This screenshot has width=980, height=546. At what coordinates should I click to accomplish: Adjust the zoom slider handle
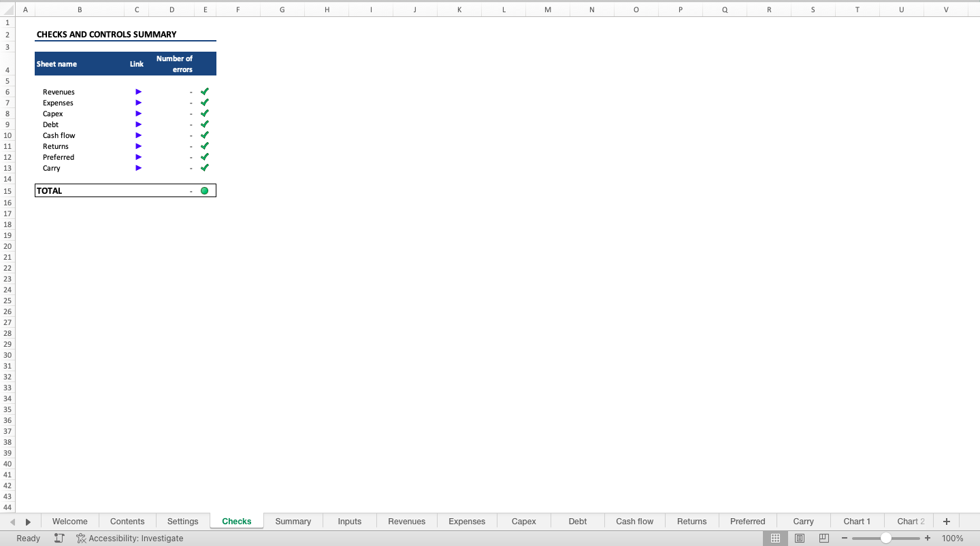click(886, 539)
